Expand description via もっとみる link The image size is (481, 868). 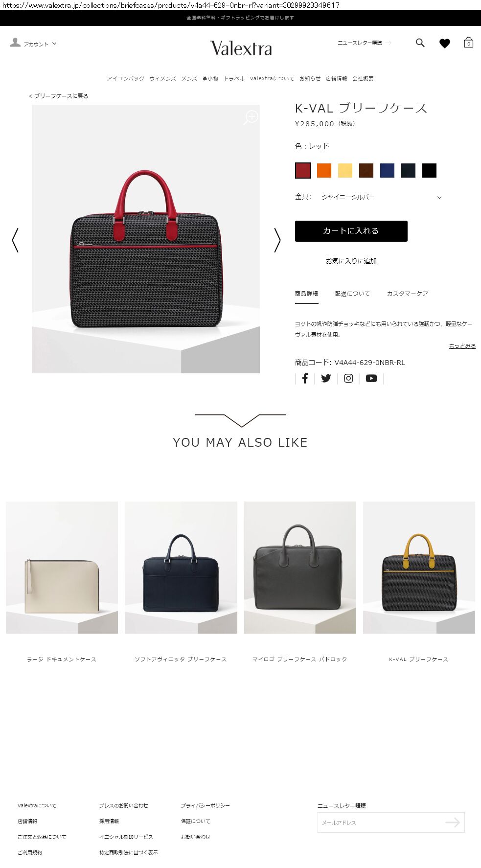(462, 346)
